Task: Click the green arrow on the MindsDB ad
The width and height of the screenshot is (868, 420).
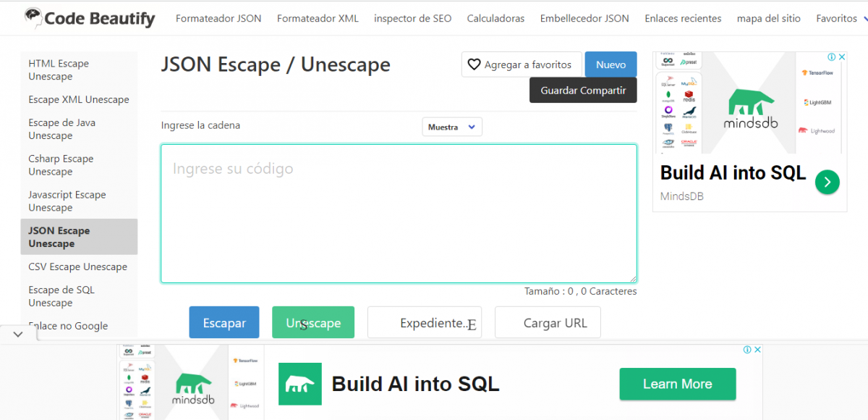Action: point(827,182)
